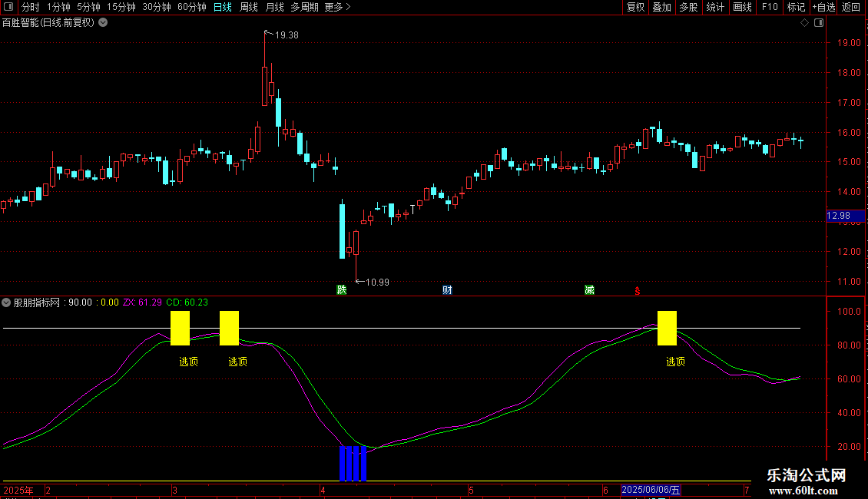The width and height of the screenshot is (868, 499).
Task: Click the month 4 time axis label
Action: [322, 490]
